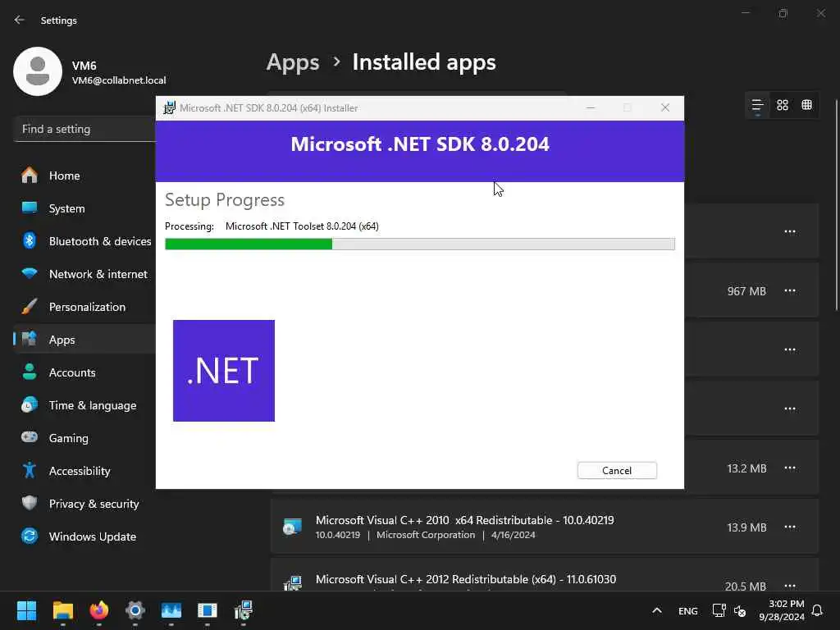
Task: Open the Windows Start menu
Action: pyautogui.click(x=26, y=610)
